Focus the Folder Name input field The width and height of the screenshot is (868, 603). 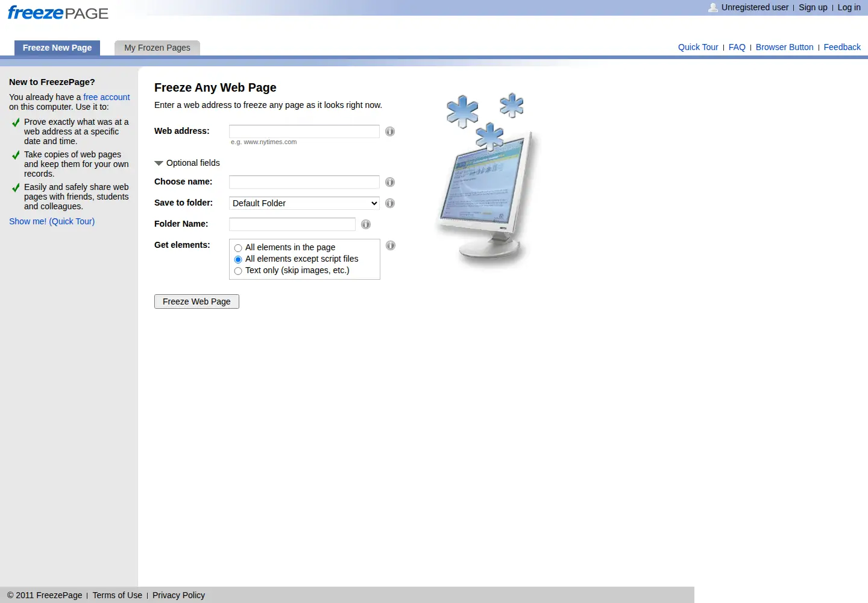[x=292, y=224]
